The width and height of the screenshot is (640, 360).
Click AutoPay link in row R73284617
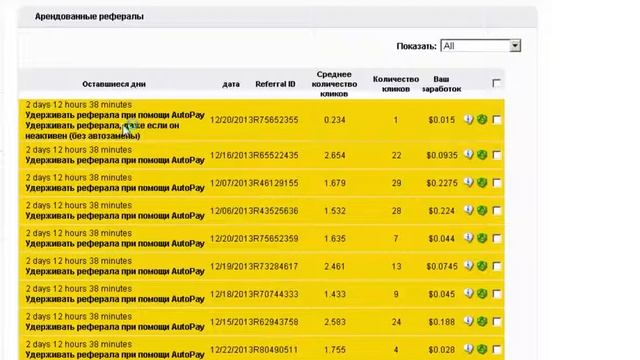click(x=115, y=271)
